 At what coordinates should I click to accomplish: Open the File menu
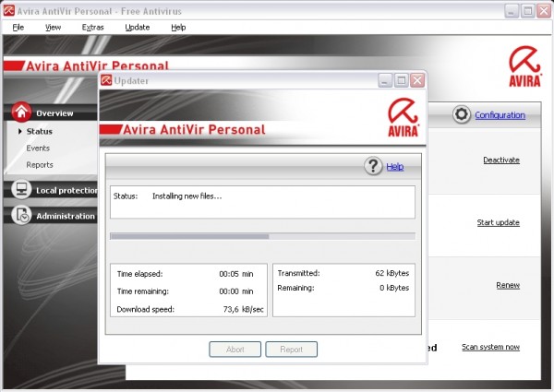[18, 27]
